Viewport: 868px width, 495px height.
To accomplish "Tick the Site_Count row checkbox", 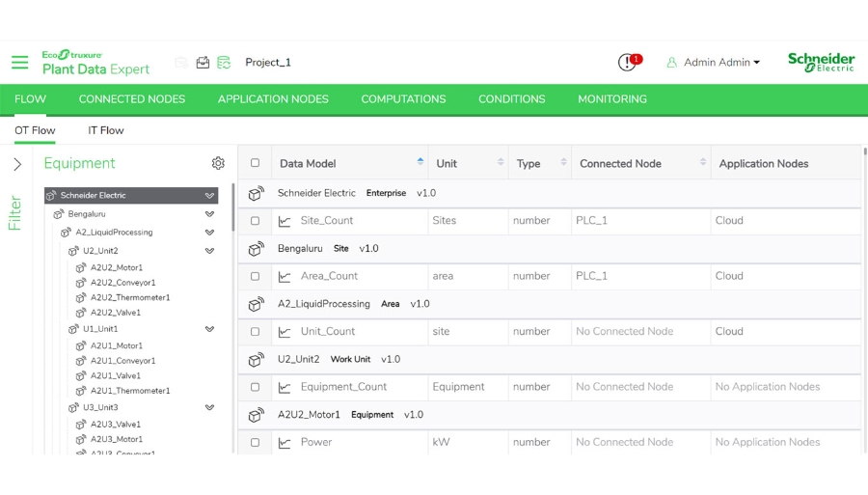I will [256, 221].
